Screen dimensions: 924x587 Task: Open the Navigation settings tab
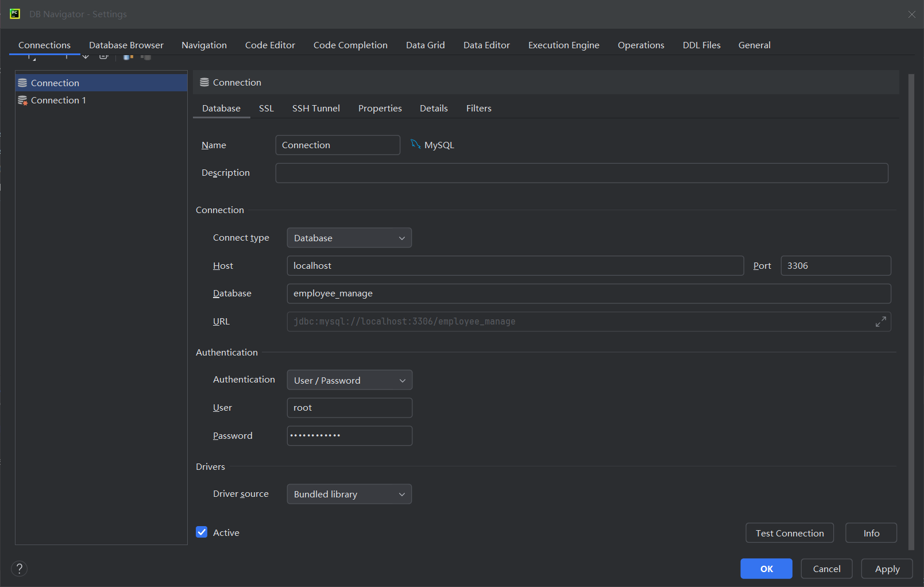204,45
